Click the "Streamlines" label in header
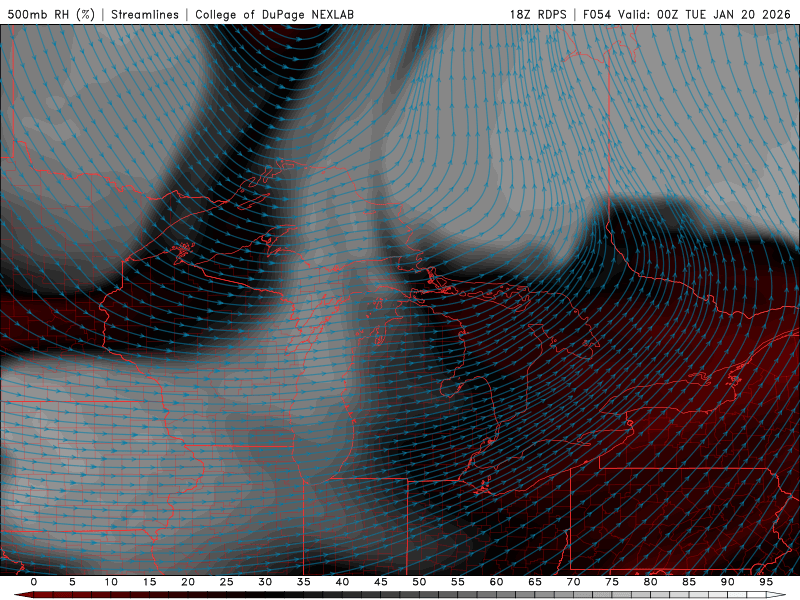Viewport: 800px width, 600px height. point(145,14)
